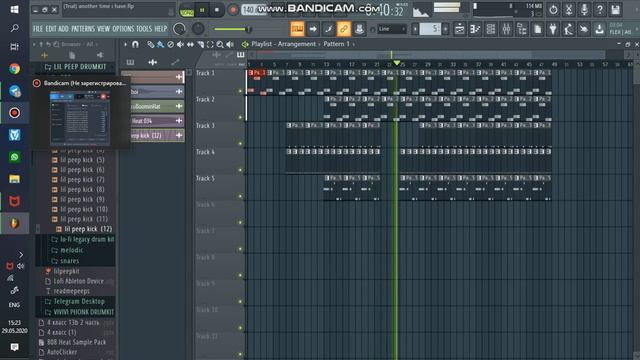
Task: Click the stamp icon in recording panel
Action: pyautogui.click(x=359, y=29)
